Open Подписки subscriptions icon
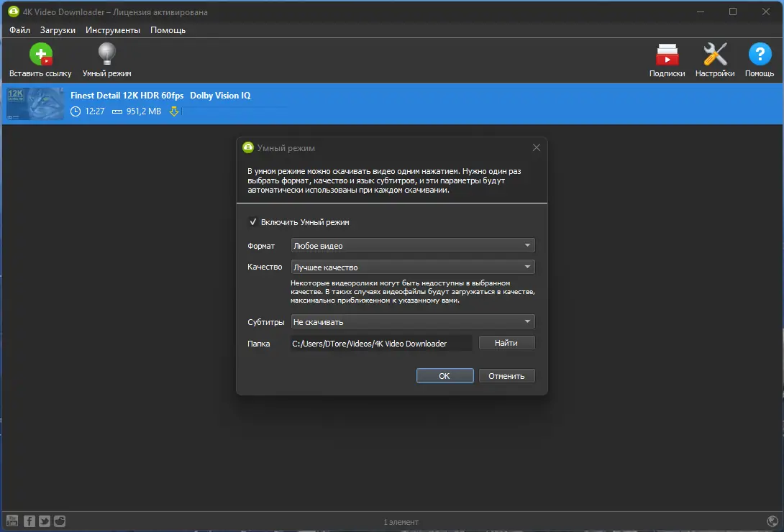This screenshot has height=532, width=784. pos(667,54)
